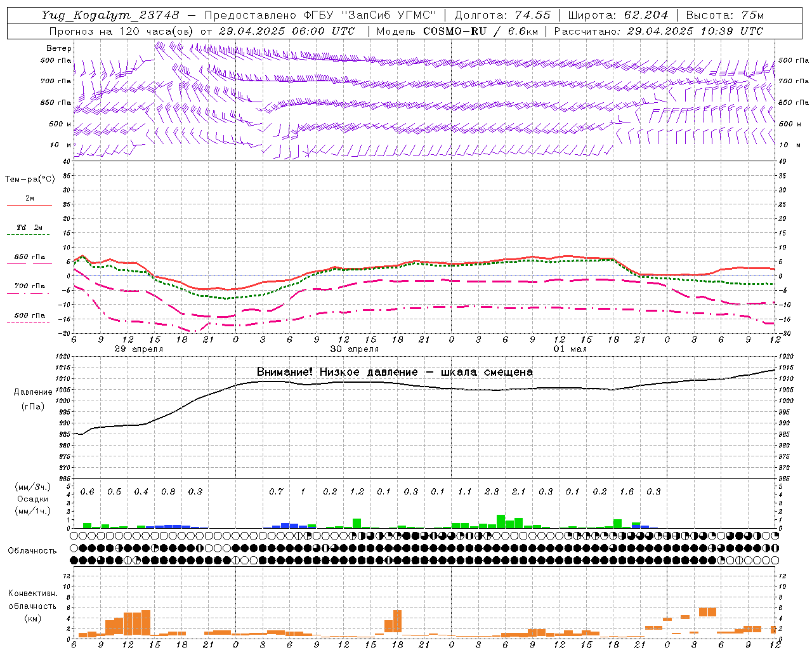Click the 3-hour precipitation value 0.6
The height and width of the screenshot is (650, 812).
point(88,492)
